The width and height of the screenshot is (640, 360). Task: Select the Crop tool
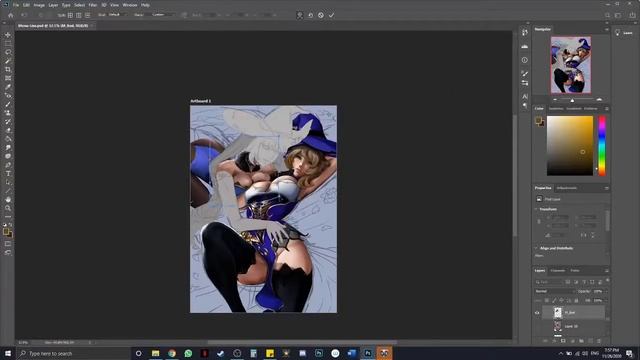tap(8, 69)
